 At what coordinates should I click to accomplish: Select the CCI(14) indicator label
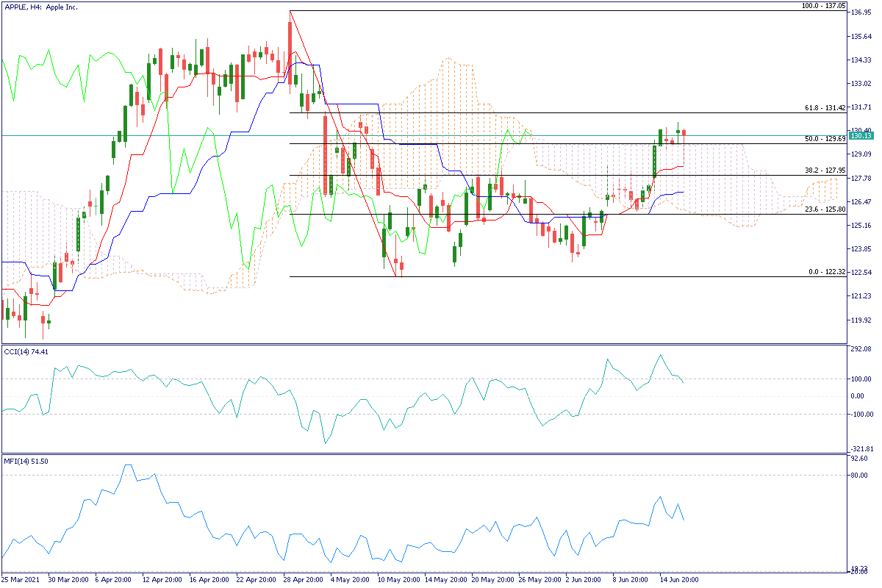(26, 352)
